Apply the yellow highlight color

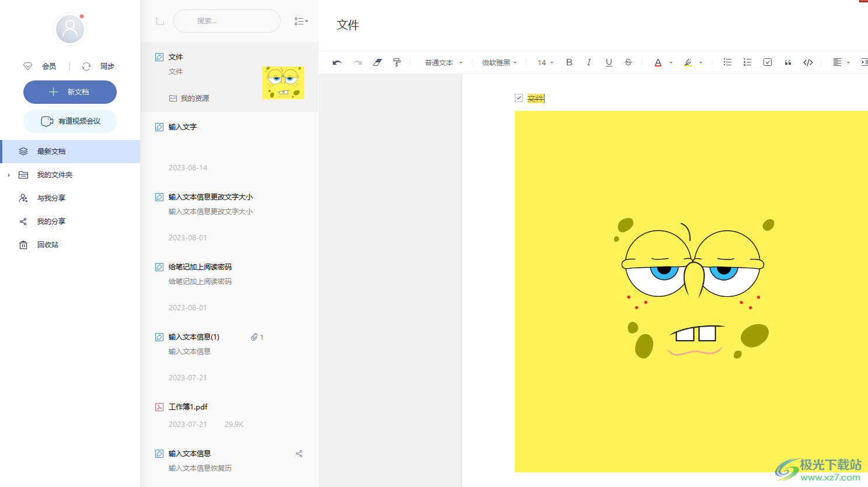click(x=688, y=62)
